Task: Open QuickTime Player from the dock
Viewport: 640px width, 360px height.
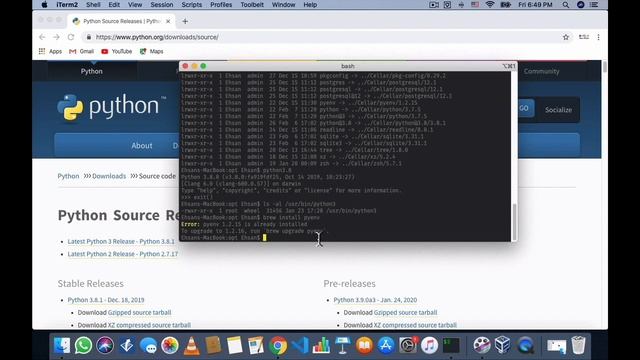Action: (x=525, y=345)
